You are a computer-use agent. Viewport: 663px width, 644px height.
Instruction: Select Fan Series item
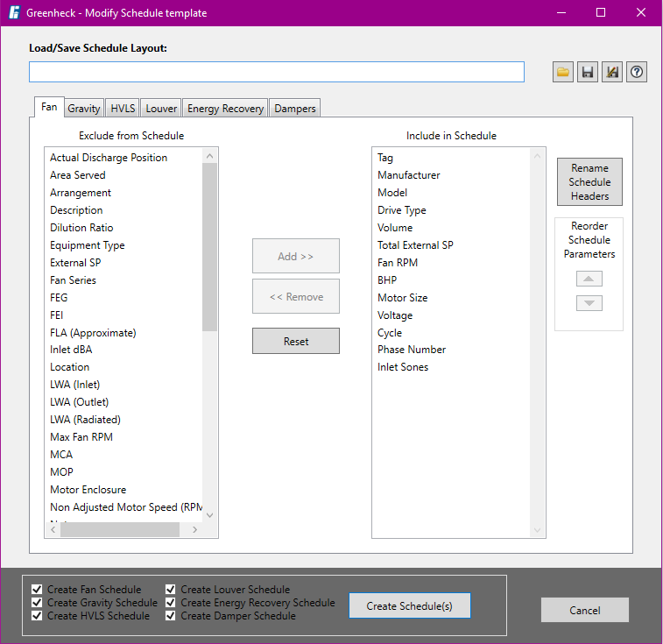pos(73,280)
